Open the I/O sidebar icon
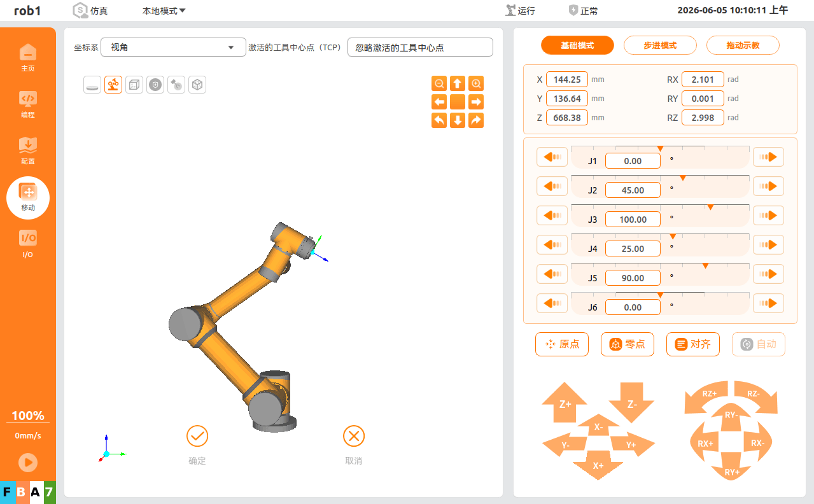 (x=28, y=244)
